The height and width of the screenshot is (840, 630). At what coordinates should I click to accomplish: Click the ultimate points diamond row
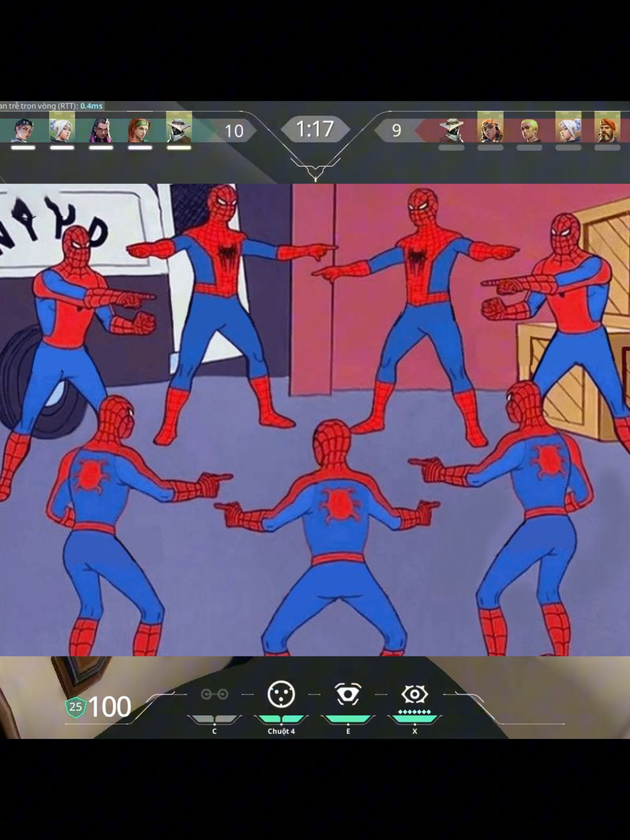(415, 711)
